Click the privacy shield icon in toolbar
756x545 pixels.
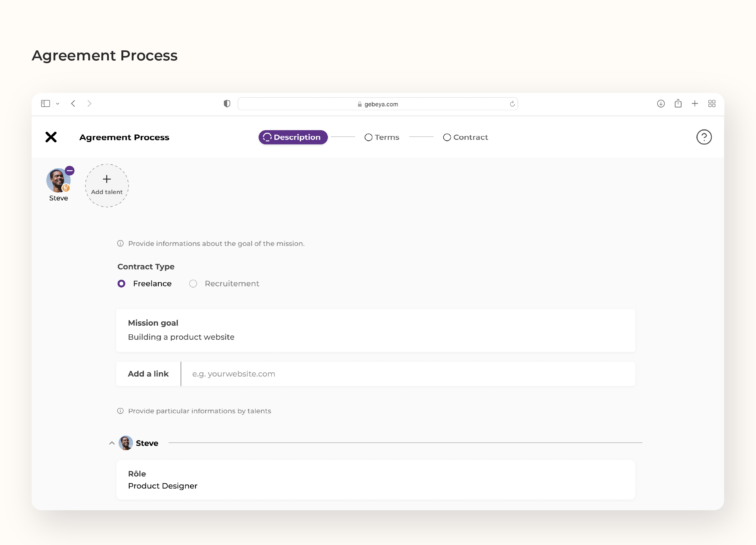(227, 104)
